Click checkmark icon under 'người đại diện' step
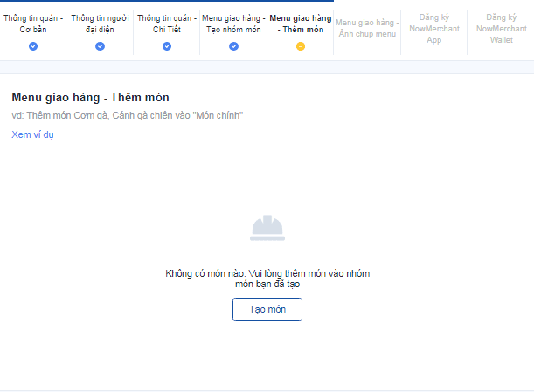Screen dimensions: 534x392 coord(100,46)
